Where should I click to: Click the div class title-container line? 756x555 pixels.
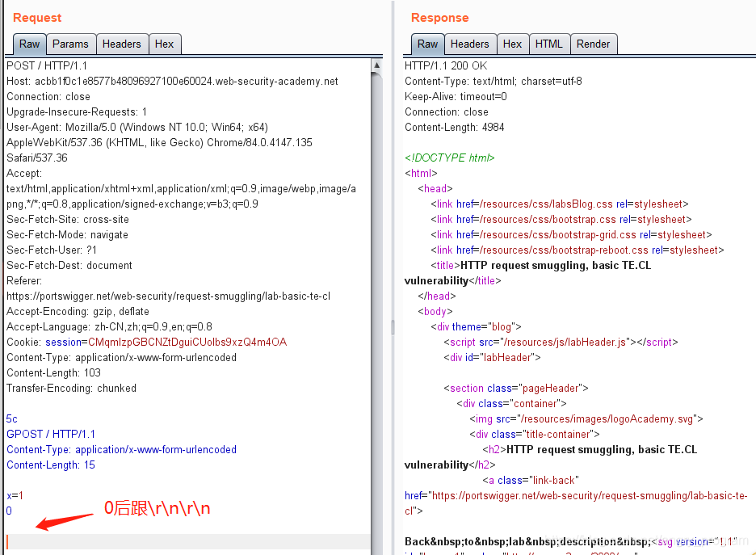click(x=535, y=434)
